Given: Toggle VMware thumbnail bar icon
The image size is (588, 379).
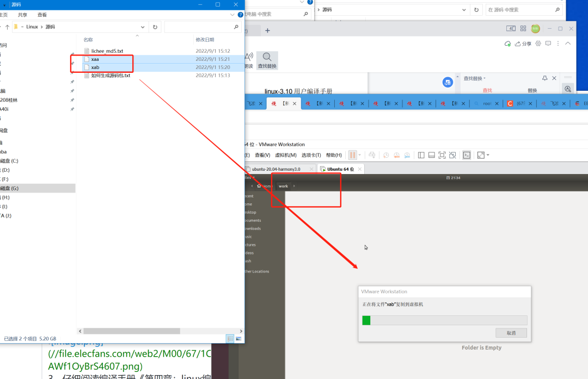Looking at the screenshot, I should [432, 155].
